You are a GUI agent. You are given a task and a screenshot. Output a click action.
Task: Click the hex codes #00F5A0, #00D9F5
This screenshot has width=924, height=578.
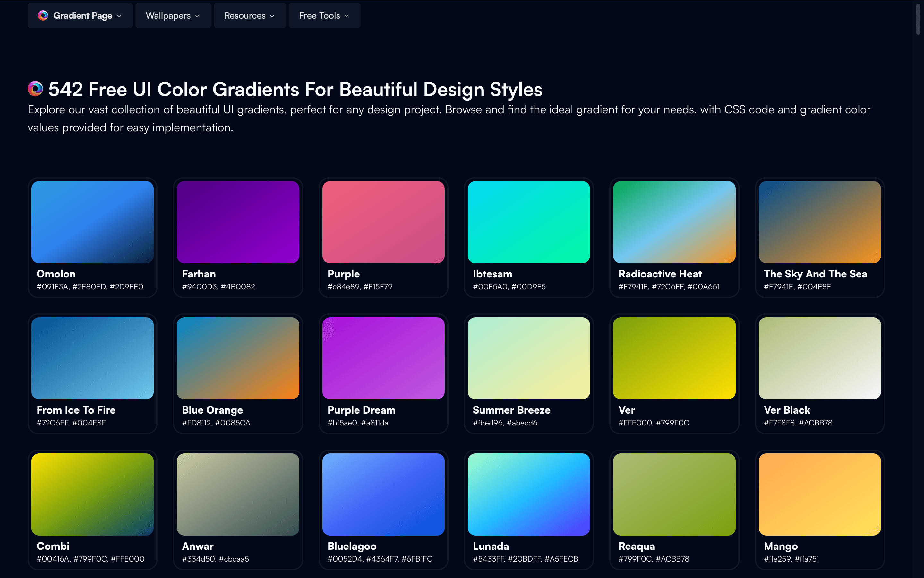coord(509,287)
